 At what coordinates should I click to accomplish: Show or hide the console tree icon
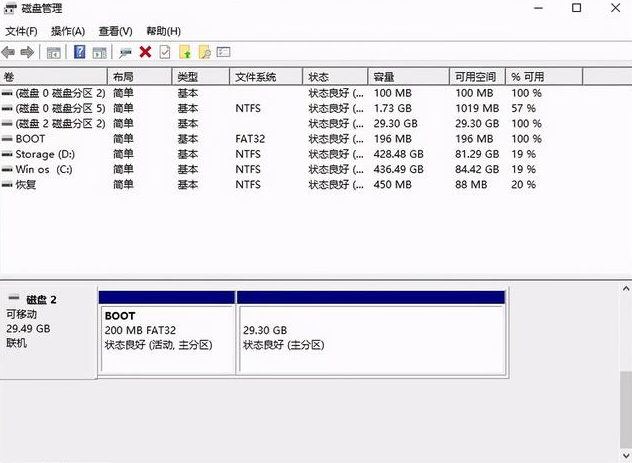[54, 52]
